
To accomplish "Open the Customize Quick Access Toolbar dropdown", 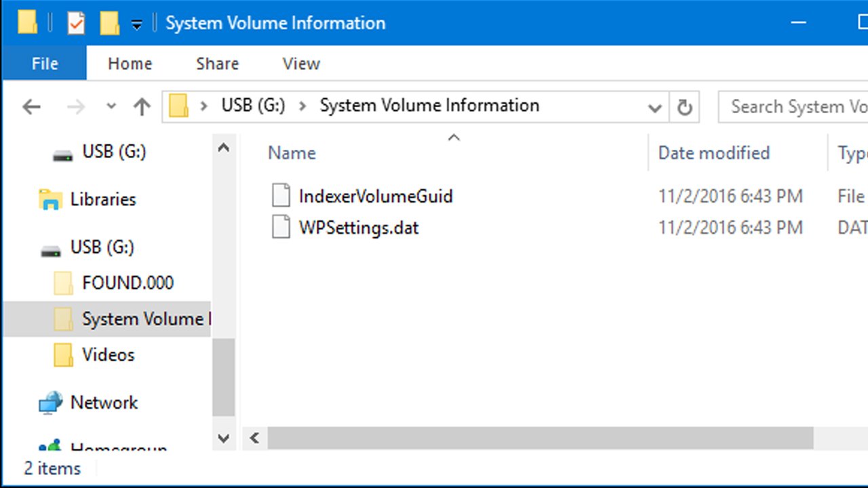I will point(137,25).
